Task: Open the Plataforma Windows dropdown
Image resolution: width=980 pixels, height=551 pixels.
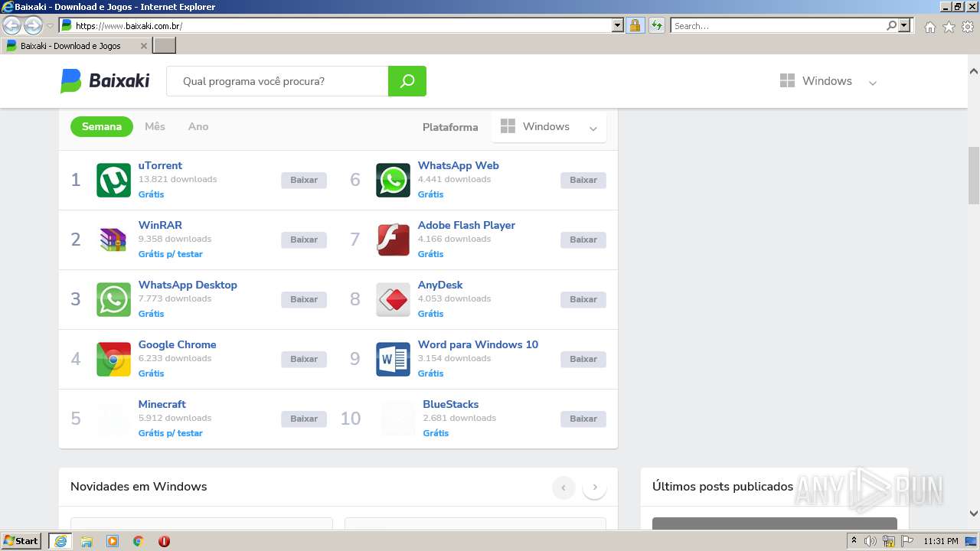Action: (549, 127)
